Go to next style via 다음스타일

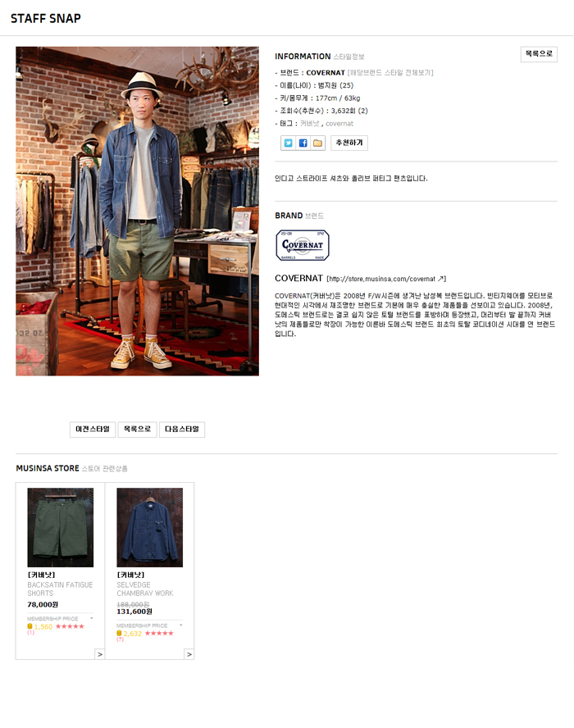tap(182, 430)
